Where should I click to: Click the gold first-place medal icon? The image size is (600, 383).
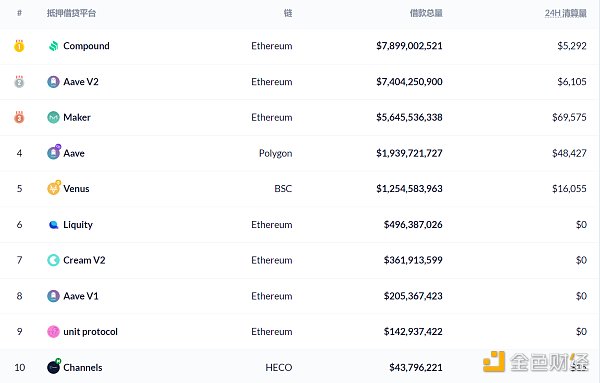19,46
